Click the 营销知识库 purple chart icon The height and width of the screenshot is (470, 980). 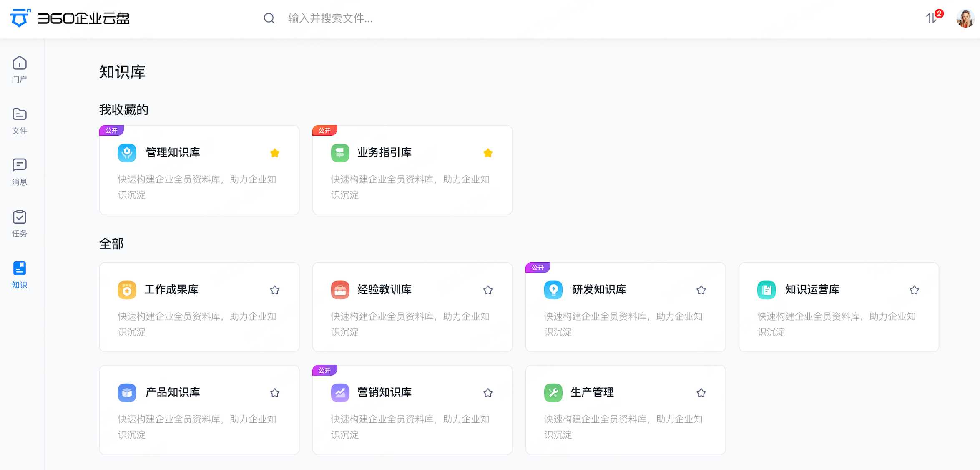[x=340, y=392]
